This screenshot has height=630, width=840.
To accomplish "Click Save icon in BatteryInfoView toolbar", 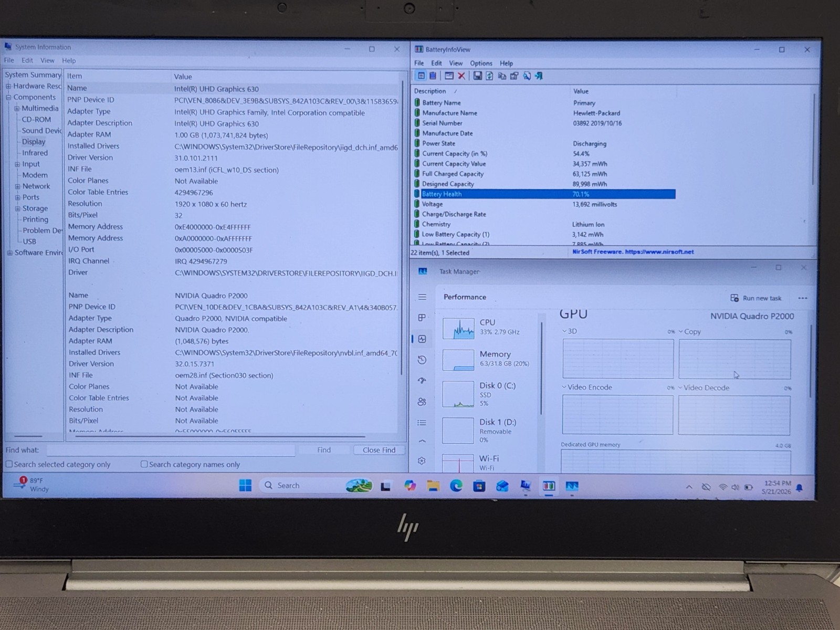I will 477,76.
